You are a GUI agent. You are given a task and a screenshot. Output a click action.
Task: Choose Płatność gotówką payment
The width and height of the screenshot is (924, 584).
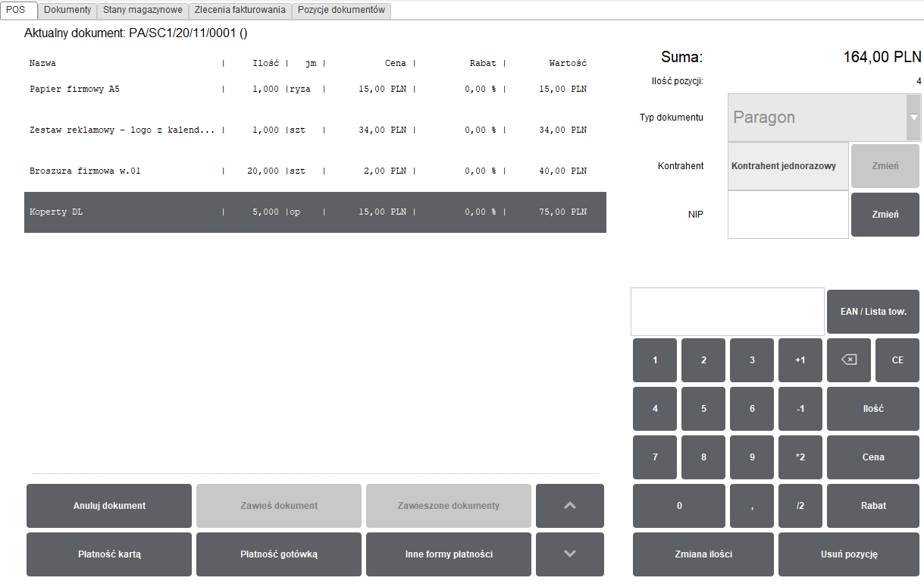279,554
